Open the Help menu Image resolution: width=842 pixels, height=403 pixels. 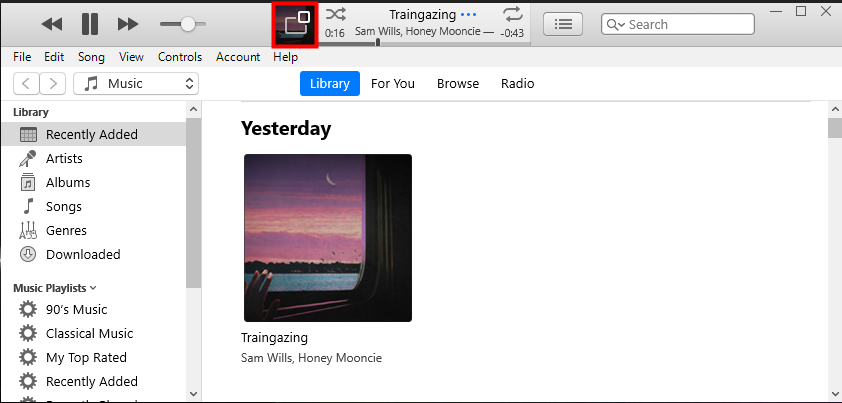coord(286,57)
